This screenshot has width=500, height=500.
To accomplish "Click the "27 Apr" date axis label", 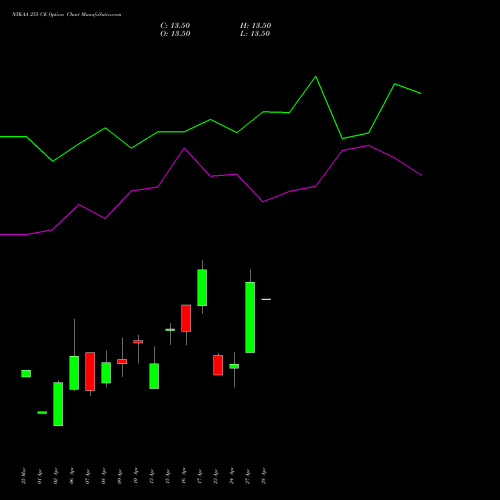I will (248, 476).
